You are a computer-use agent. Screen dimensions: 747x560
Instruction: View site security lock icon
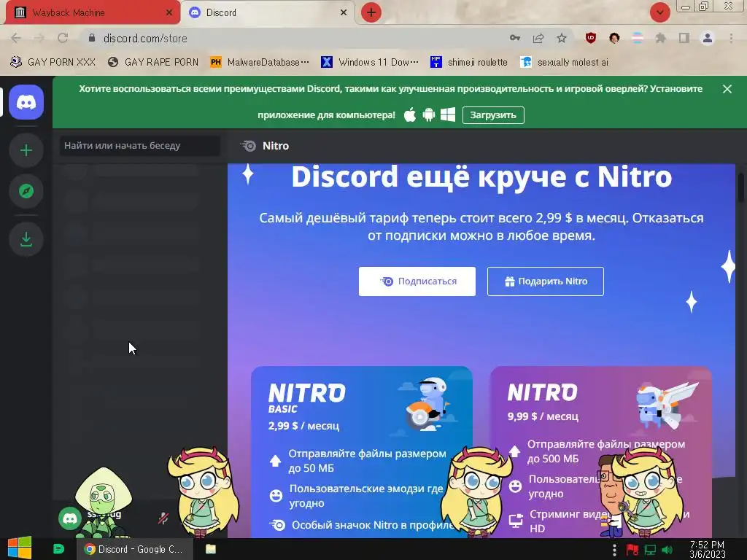pos(92,38)
